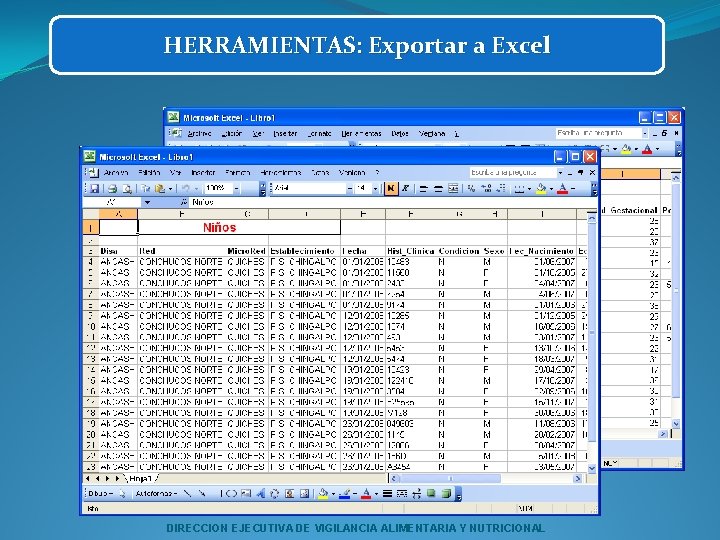The image size is (720, 540).
Task: Insert clip art from the drawing toolbar
Action: click(x=289, y=494)
